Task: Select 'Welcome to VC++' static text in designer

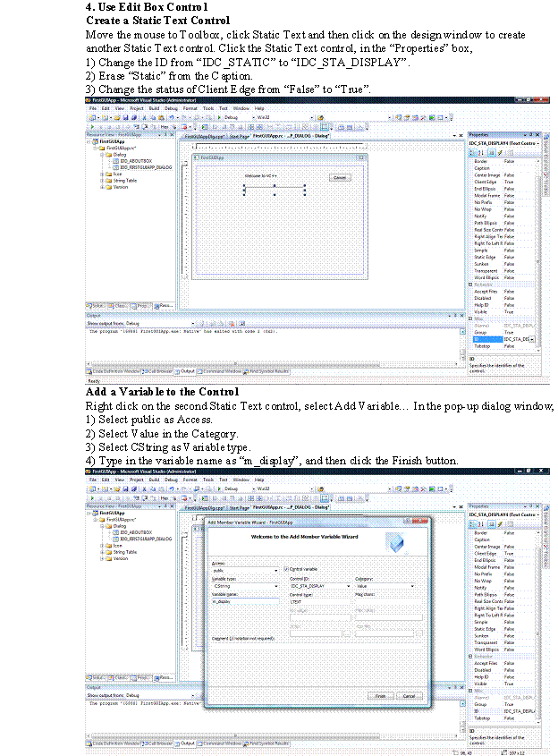Action: 261,176
